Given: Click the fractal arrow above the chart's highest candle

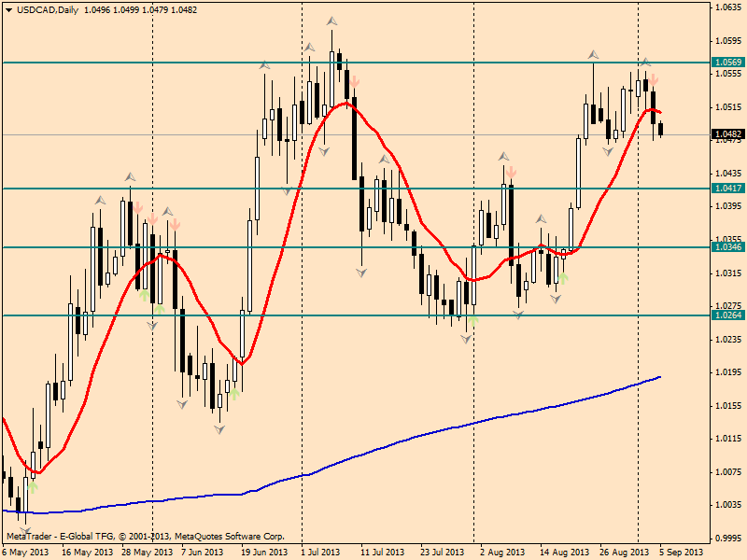Looking at the screenshot, I should 332,21.
